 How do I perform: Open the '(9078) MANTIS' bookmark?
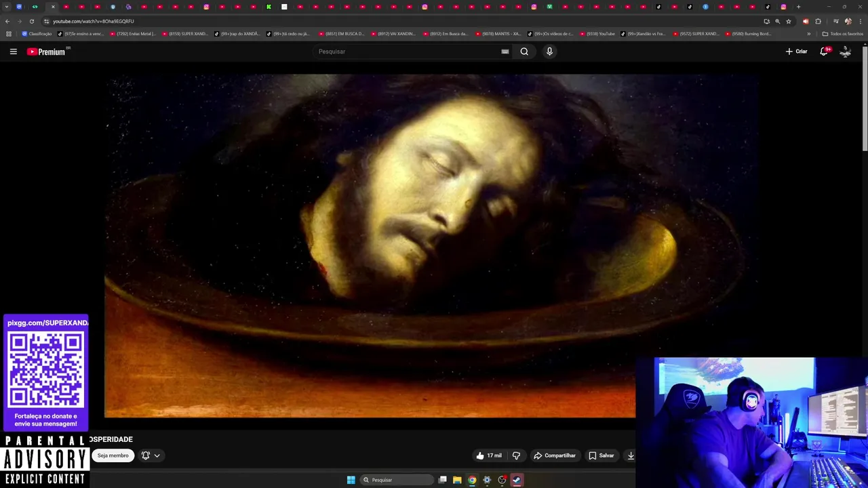pos(498,34)
